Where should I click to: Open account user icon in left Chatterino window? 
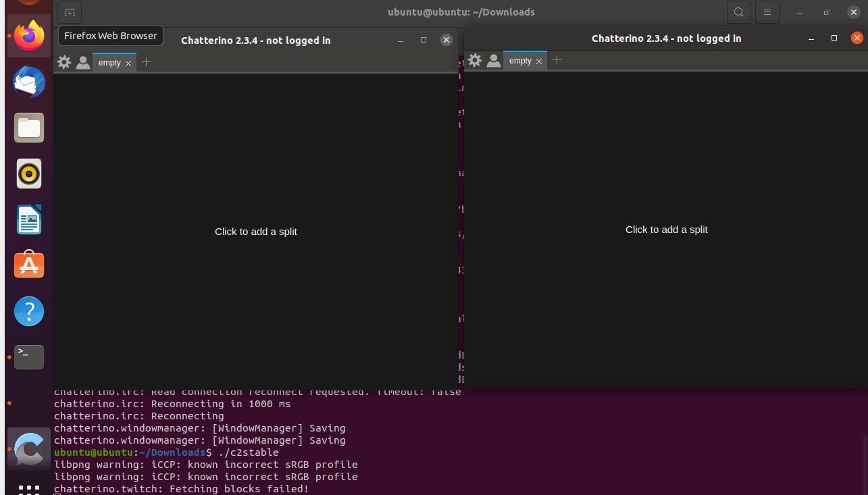83,63
